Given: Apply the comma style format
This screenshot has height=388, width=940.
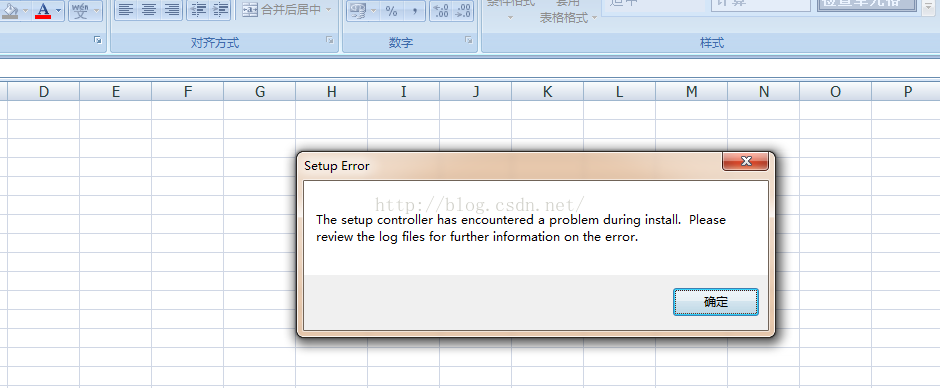Looking at the screenshot, I should pyautogui.click(x=414, y=10).
